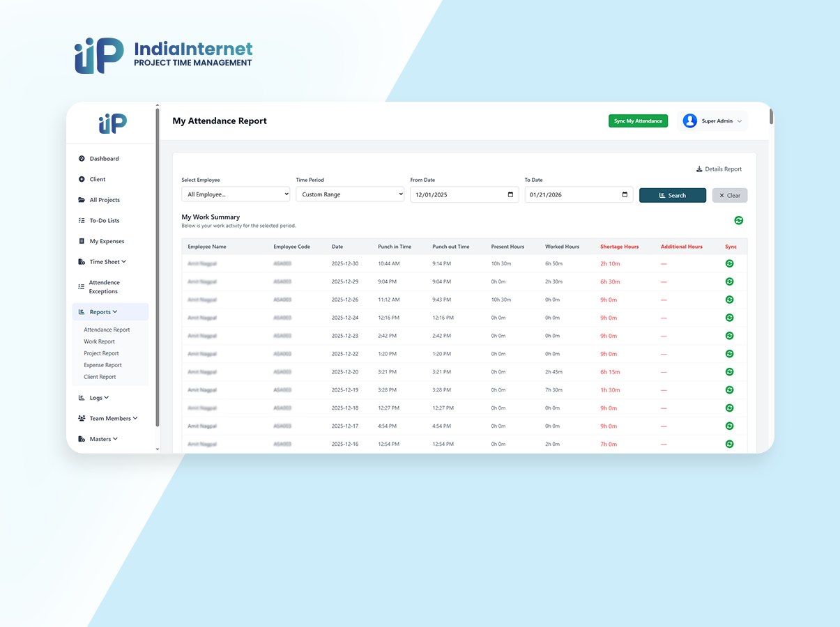Viewport: 840px width, 627px height.
Task: Sync the 2025-12-30 attendance row
Action: (x=729, y=263)
